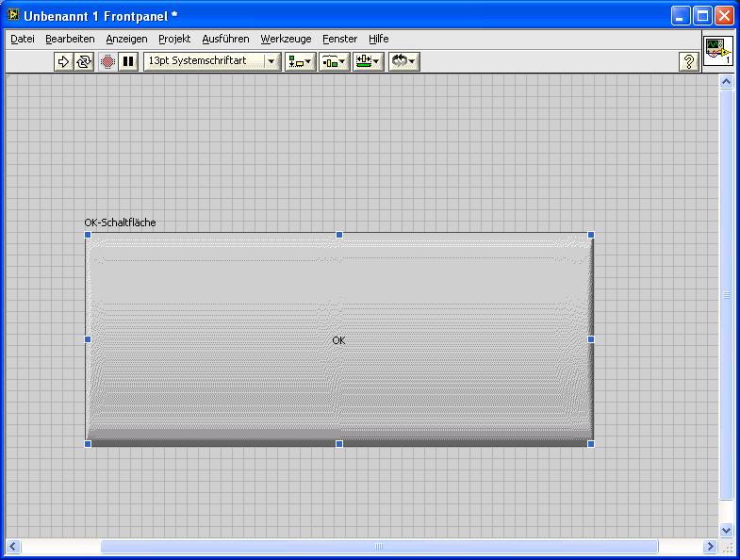Open the Hilfe menu

pos(379,39)
